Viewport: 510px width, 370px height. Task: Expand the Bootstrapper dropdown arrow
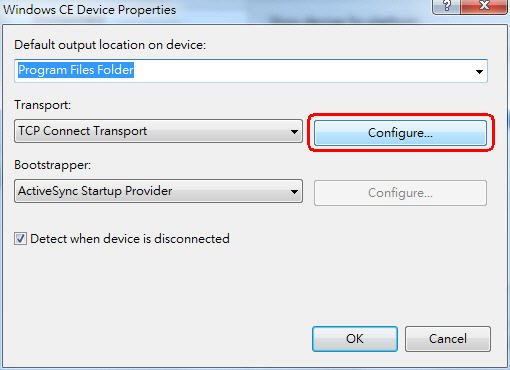pos(294,192)
